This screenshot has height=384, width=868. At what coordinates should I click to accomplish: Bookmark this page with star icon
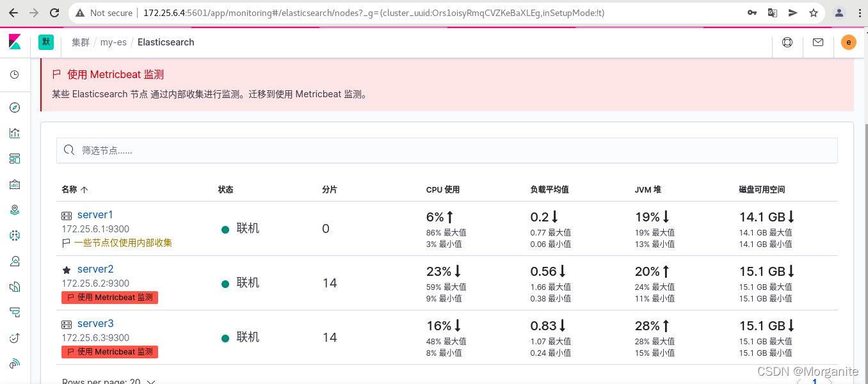[814, 13]
